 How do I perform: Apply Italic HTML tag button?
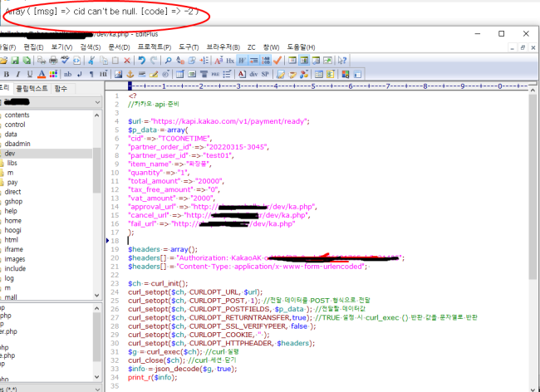[x=18, y=74]
